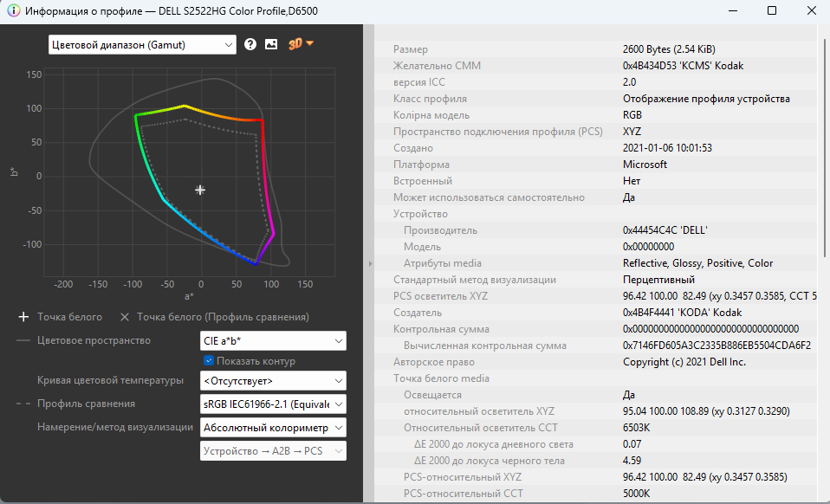Click the creation date '2021-01-06 10:01:53'
The width and height of the screenshot is (830, 504).
point(667,148)
